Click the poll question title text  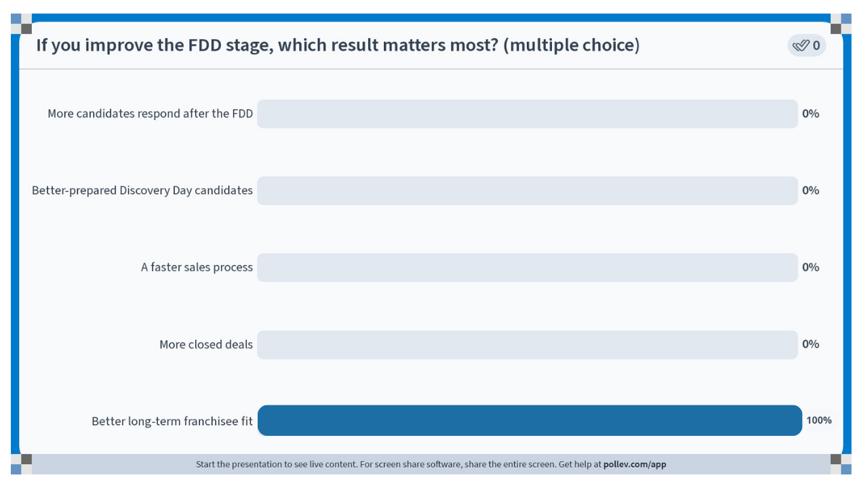pyautogui.click(x=338, y=45)
